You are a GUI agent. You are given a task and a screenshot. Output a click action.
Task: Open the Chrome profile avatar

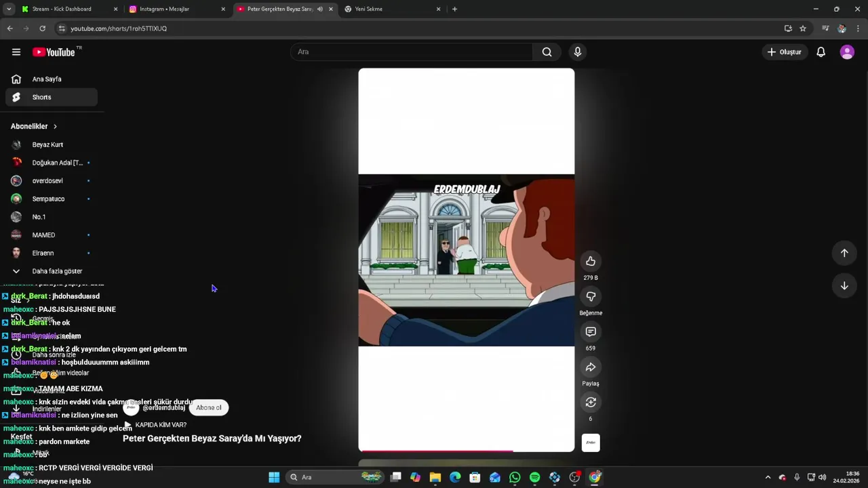[842, 28]
